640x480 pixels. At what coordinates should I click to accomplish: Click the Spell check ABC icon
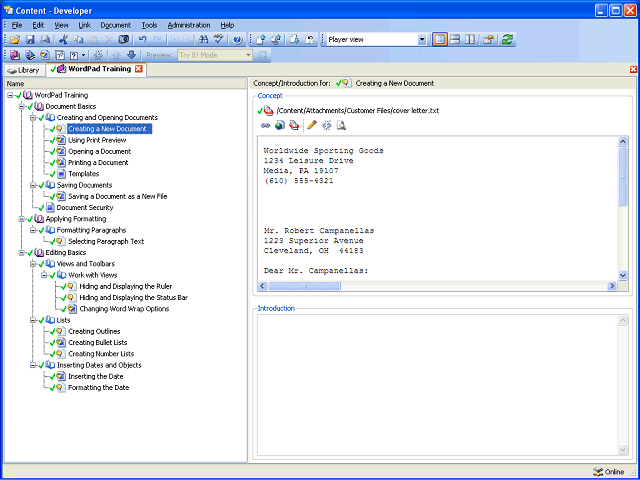[219, 40]
